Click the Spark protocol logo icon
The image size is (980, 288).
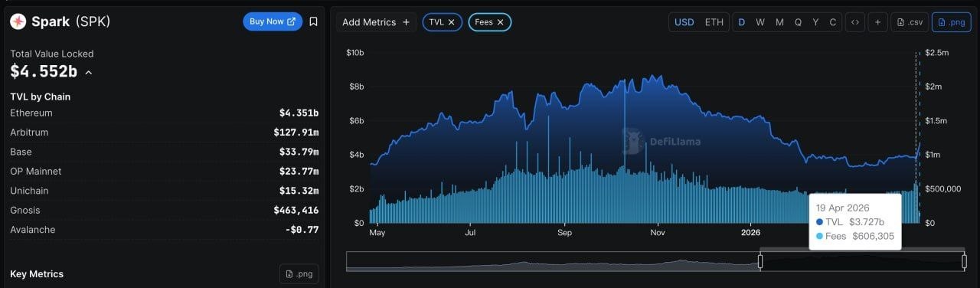[18, 21]
